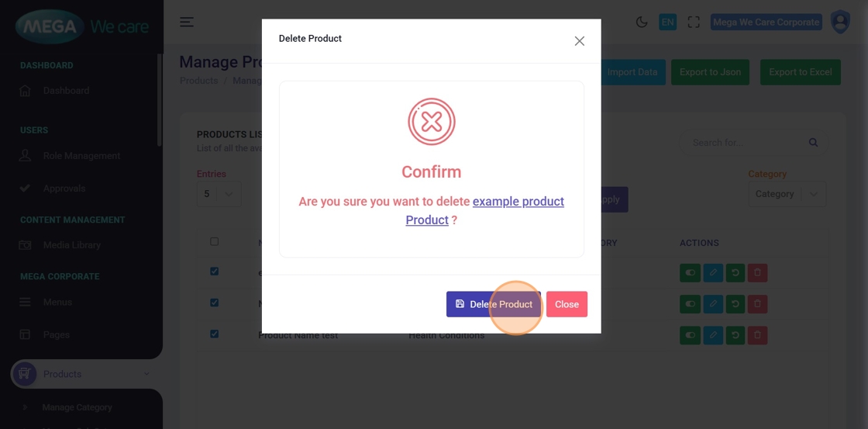Open the Category filter dropdown
The image size is (868, 429).
pyautogui.click(x=787, y=194)
